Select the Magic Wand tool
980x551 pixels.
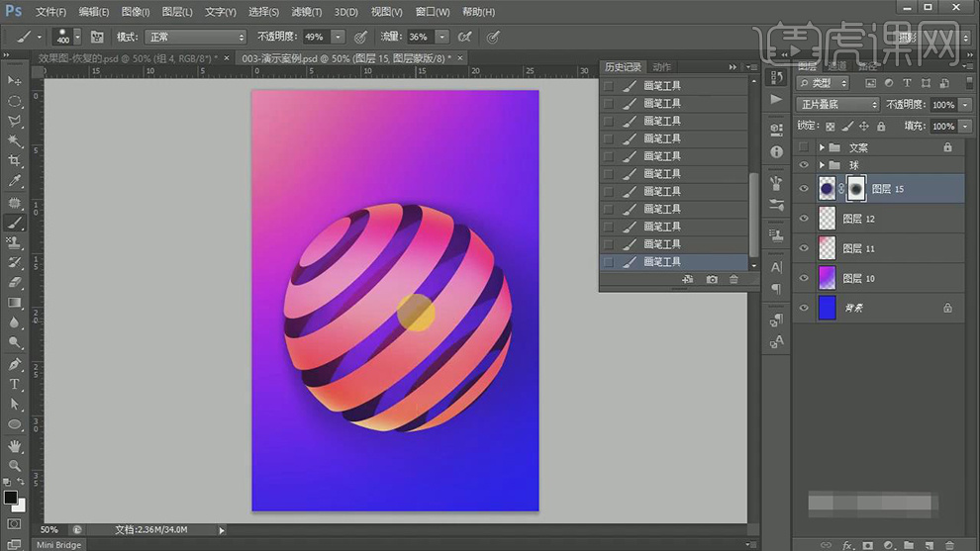click(15, 140)
